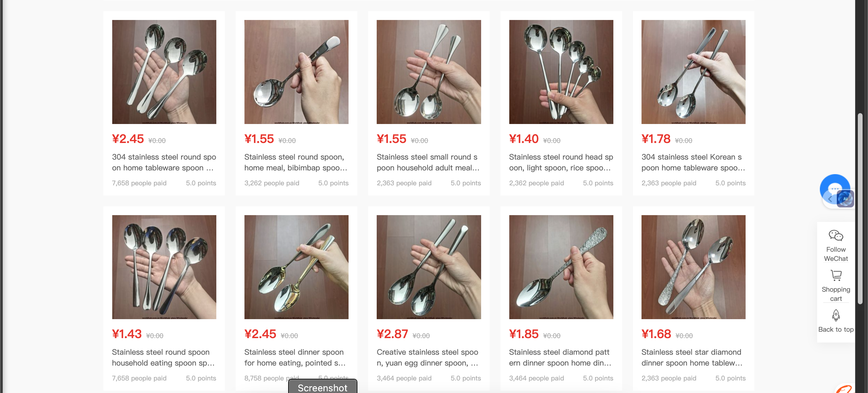Open the ¥2.45 304 stainless round spoon image

coord(164,72)
